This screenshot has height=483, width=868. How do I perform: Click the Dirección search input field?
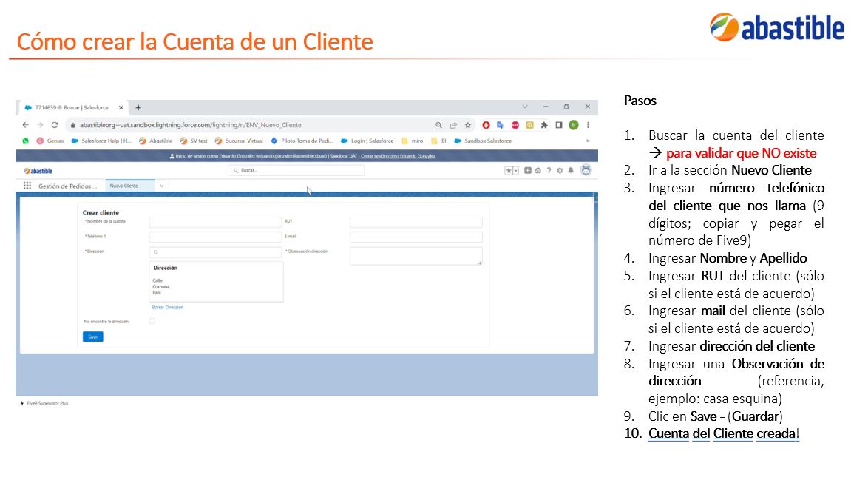pyautogui.click(x=215, y=252)
